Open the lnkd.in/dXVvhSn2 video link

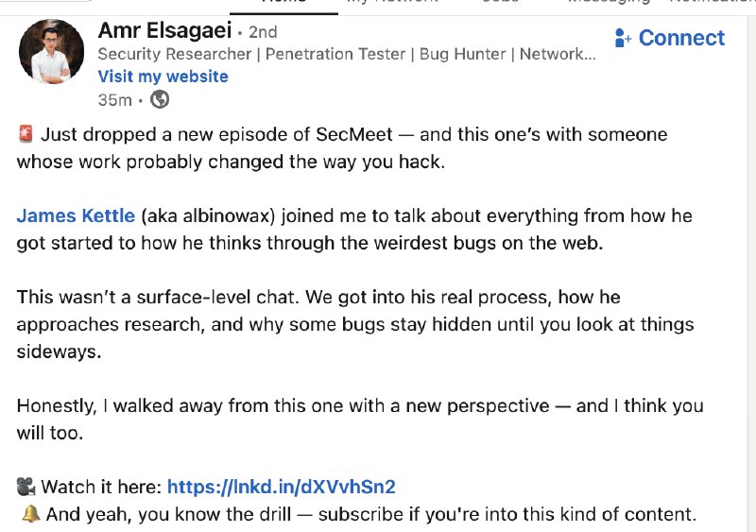click(281, 488)
